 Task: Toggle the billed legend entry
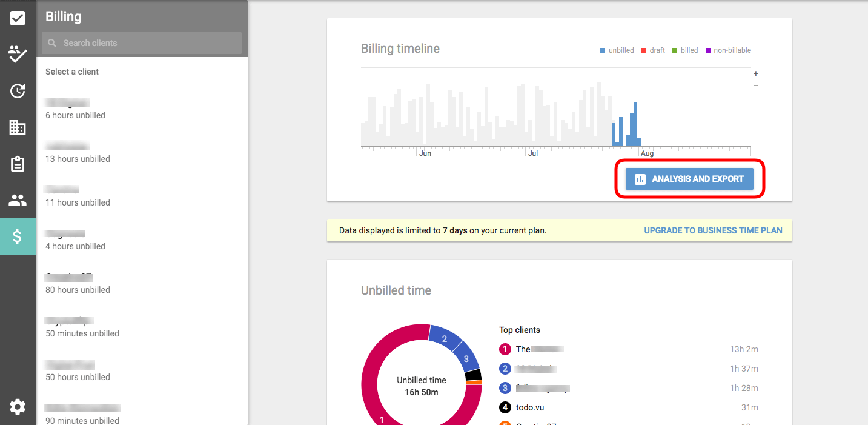click(x=685, y=50)
